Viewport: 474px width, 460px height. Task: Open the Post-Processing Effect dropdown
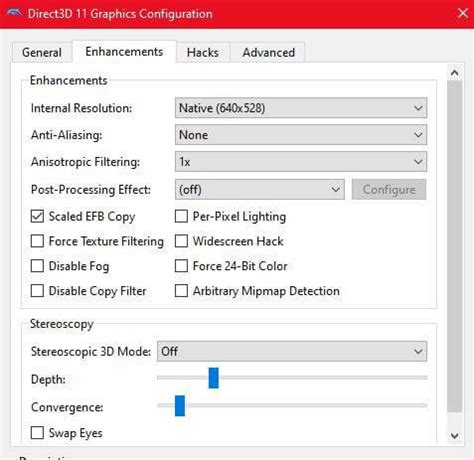[x=260, y=190]
